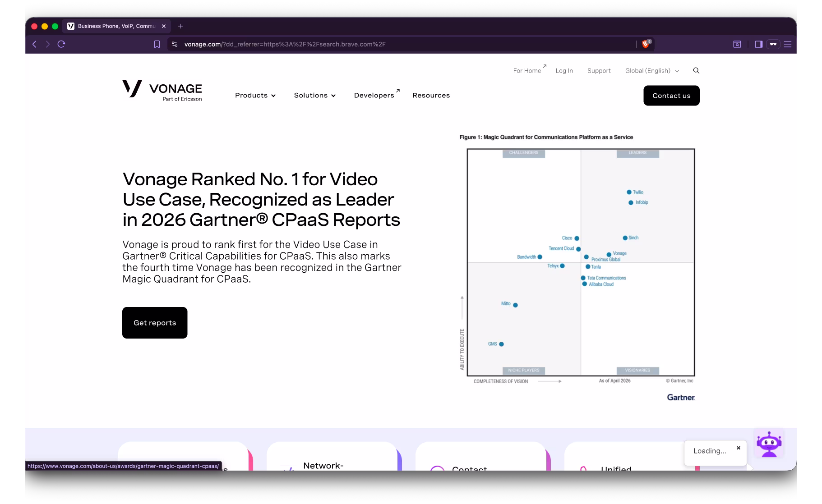The height and width of the screenshot is (504, 822).
Task: Open the purple chatbot robot icon
Action: click(769, 444)
